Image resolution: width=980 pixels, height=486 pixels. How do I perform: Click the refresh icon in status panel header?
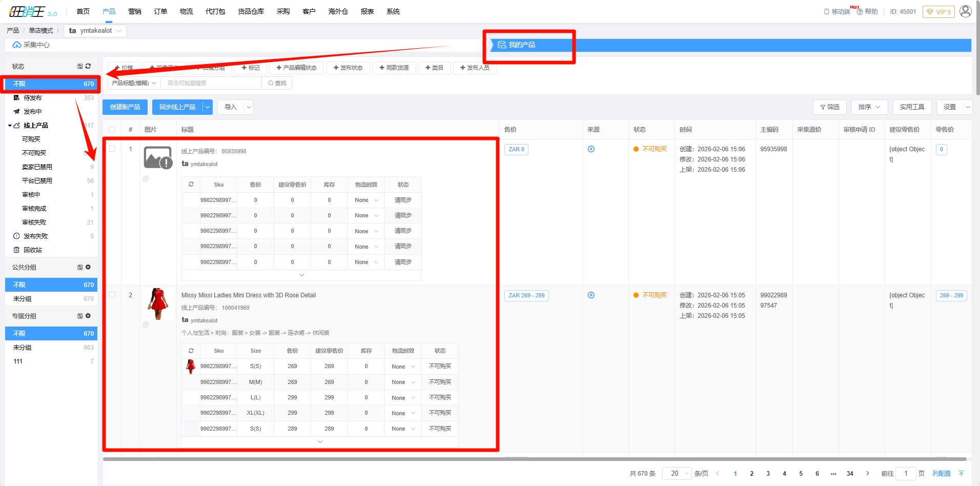click(x=88, y=66)
